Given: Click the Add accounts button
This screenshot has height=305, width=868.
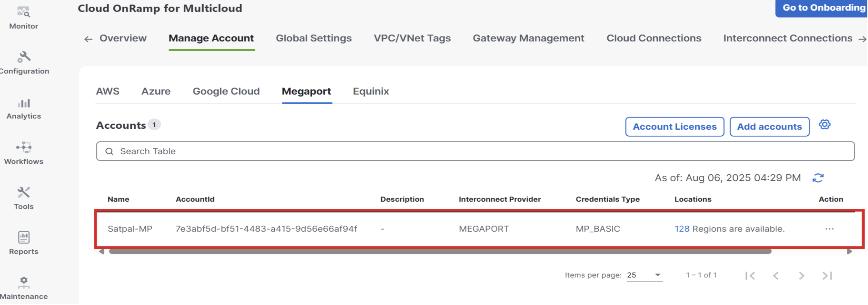Looking at the screenshot, I should (769, 127).
